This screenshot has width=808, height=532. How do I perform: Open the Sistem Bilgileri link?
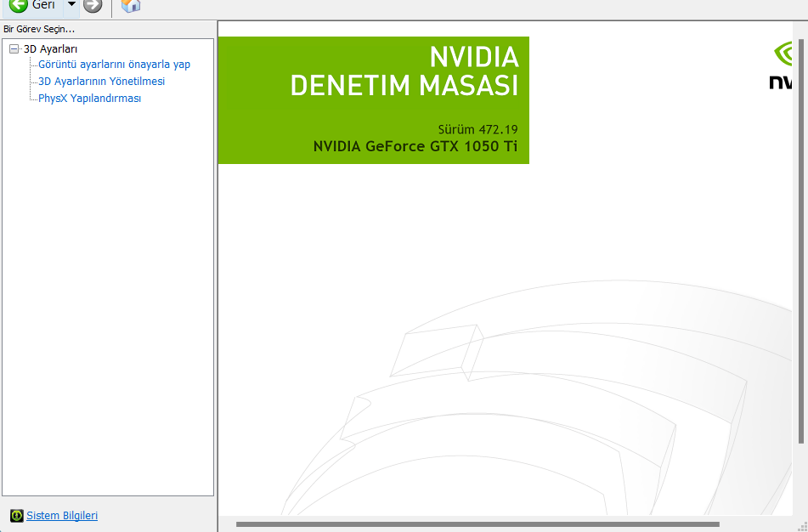pyautogui.click(x=62, y=516)
